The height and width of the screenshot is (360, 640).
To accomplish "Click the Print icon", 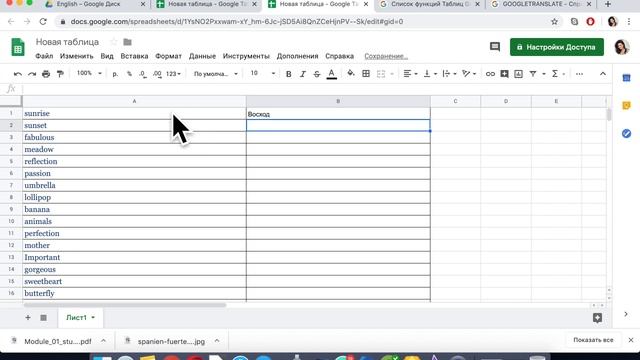I will (46, 74).
